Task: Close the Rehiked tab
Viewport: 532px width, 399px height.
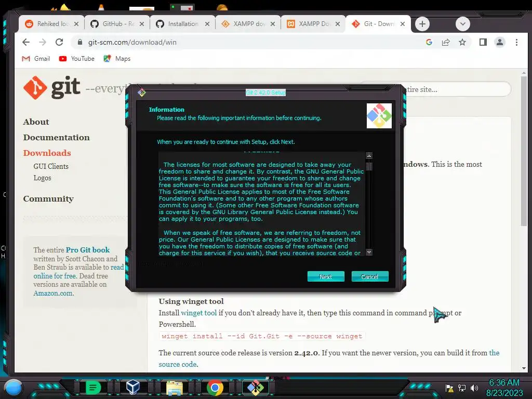Action: click(76, 24)
